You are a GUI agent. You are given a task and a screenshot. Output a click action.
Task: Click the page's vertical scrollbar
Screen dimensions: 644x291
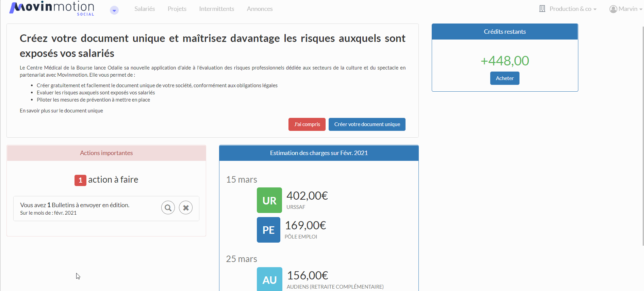coord(643,136)
